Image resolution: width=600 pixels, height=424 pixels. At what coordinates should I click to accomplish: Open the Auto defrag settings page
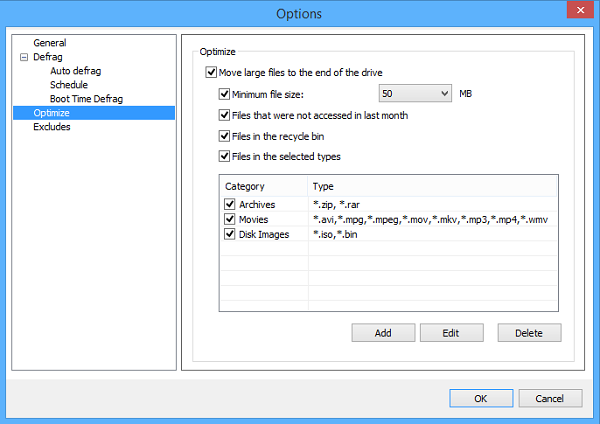point(75,71)
